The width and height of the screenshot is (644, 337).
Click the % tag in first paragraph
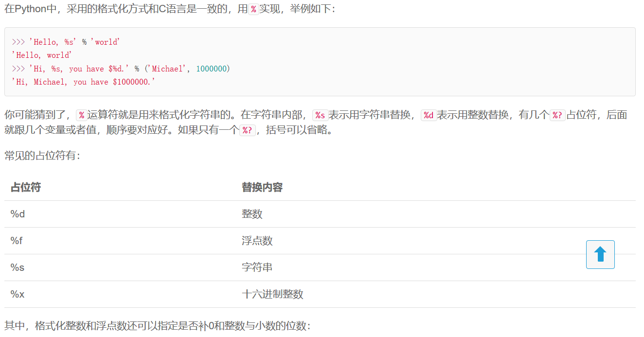point(252,8)
